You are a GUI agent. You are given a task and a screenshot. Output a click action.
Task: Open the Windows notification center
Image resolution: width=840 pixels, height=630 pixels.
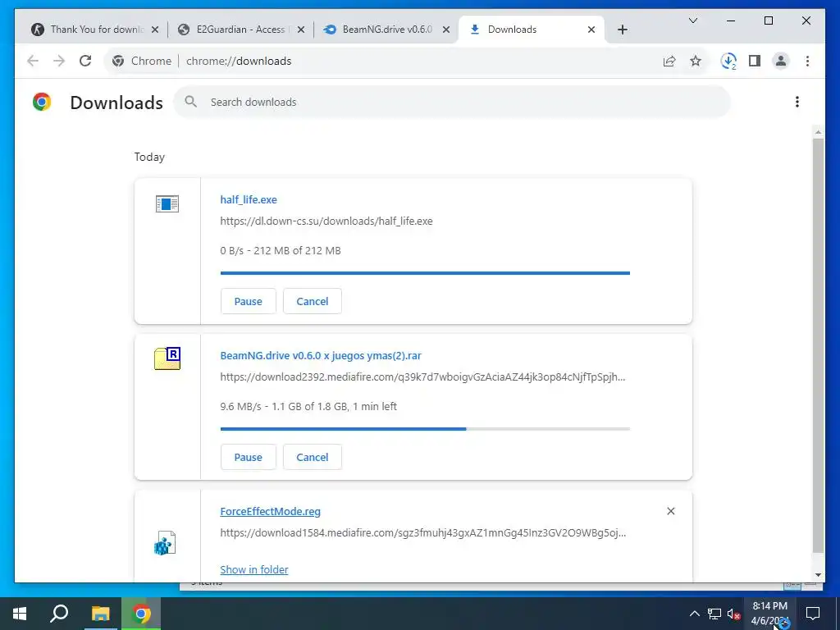click(813, 614)
